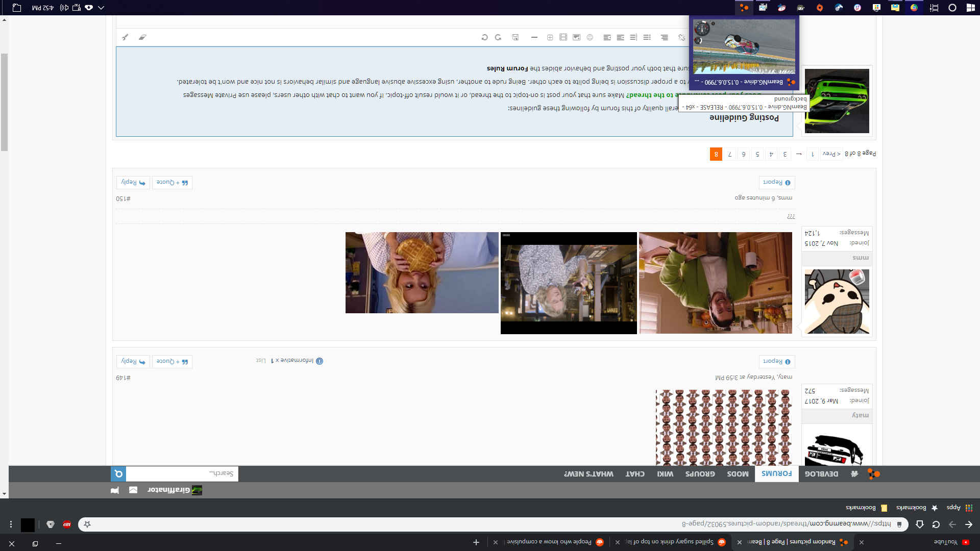Image resolution: width=980 pixels, height=551 pixels.
Task: Go to page 7 in pagination
Action: [x=730, y=154]
